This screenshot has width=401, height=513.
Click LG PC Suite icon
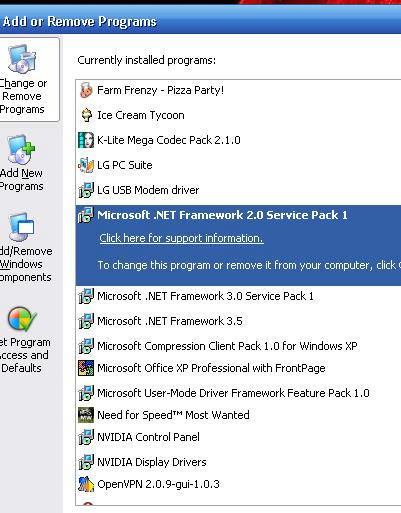pyautogui.click(x=86, y=165)
